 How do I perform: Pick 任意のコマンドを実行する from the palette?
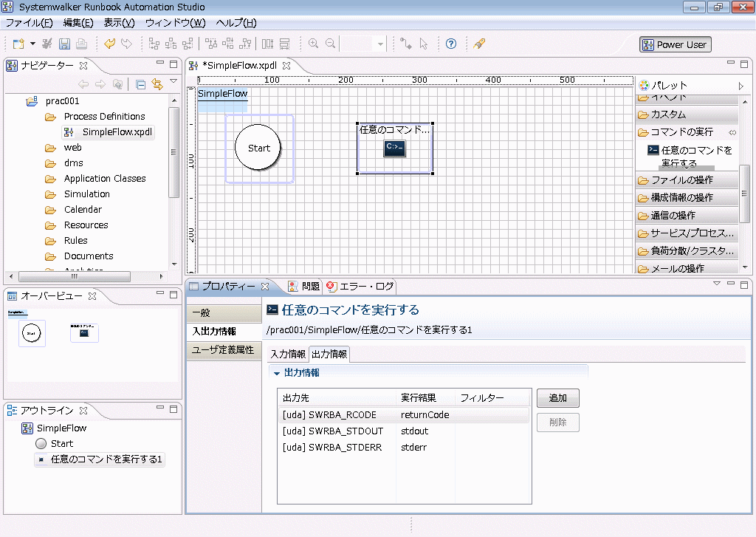point(690,157)
